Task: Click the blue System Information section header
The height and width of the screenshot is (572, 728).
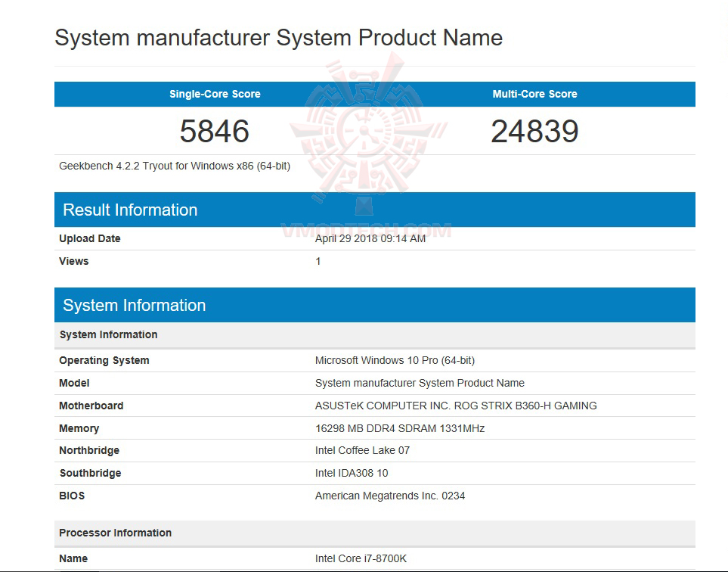Action: pyautogui.click(x=375, y=305)
